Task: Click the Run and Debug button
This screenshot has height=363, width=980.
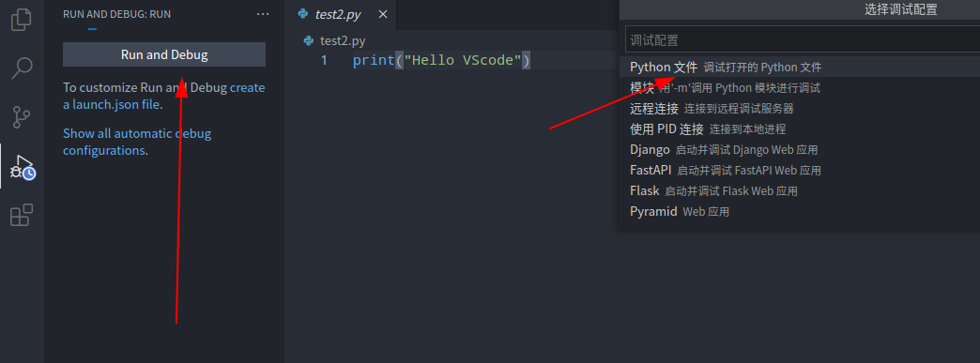Action: click(x=164, y=54)
